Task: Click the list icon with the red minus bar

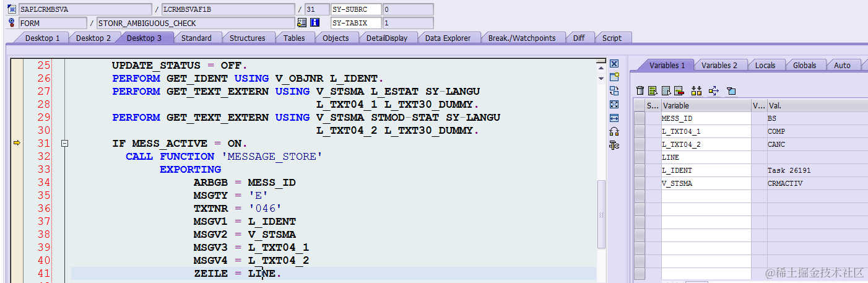Action: 679,91
